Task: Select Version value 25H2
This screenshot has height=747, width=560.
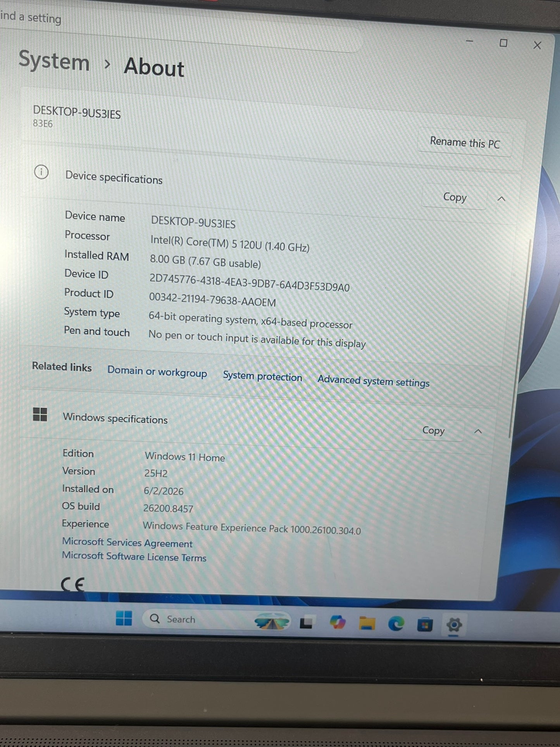Action: point(156,473)
